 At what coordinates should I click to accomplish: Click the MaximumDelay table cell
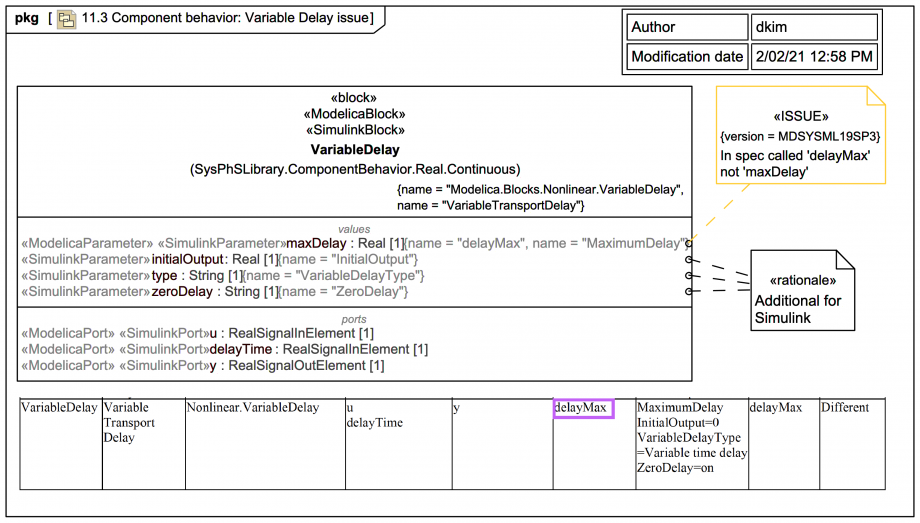click(692, 444)
